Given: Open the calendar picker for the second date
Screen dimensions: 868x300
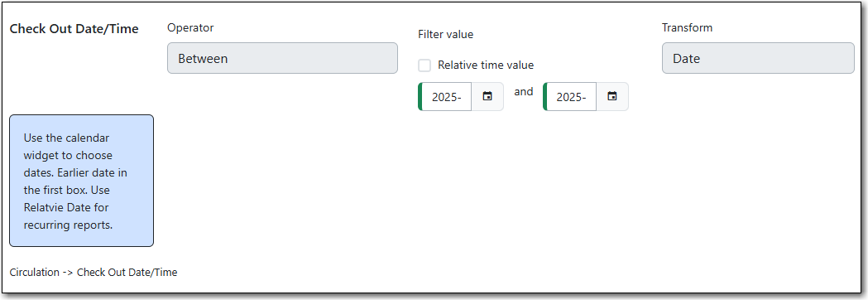Looking at the screenshot, I should point(612,96).
